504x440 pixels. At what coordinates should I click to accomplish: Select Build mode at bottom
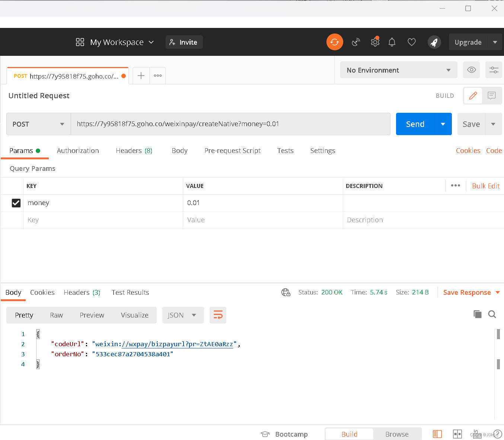pos(349,434)
